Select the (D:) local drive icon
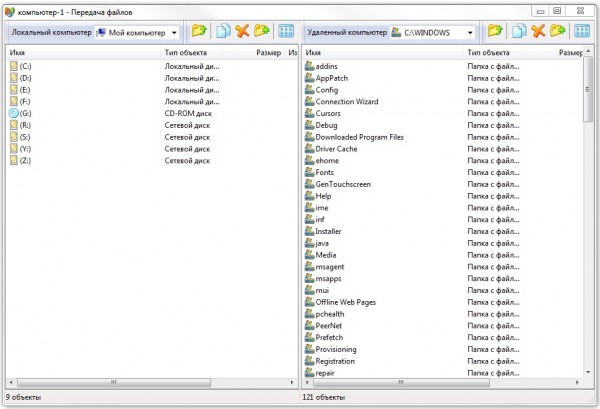 tap(14, 78)
